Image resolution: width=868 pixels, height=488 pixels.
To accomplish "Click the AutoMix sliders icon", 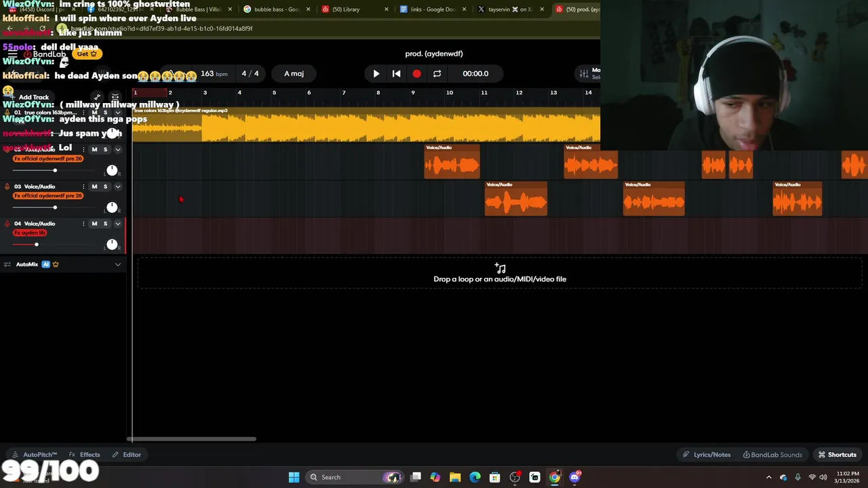I will (7, 264).
